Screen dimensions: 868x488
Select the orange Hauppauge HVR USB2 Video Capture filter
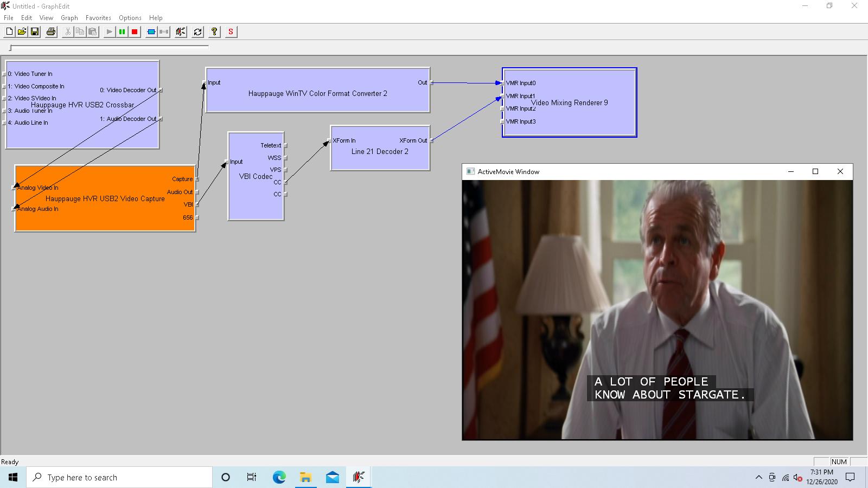[x=105, y=198]
